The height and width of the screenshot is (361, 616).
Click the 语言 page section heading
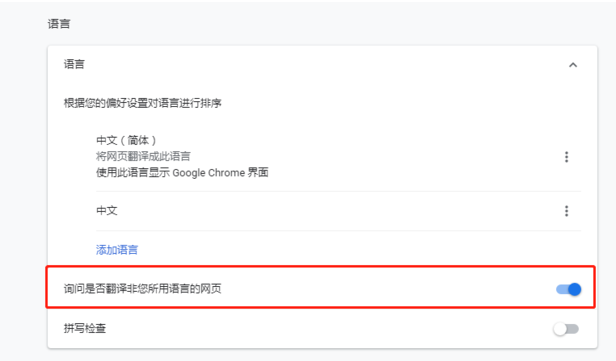(59, 24)
